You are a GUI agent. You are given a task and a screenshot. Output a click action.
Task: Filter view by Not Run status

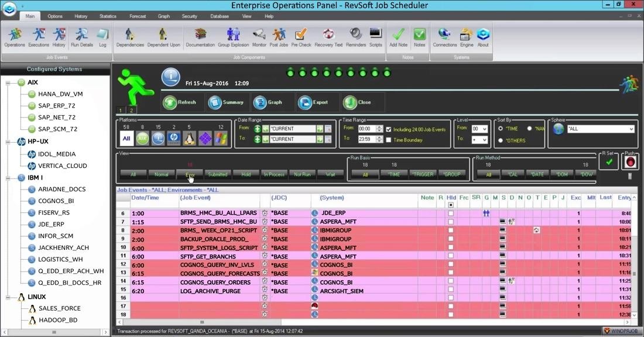[302, 174]
